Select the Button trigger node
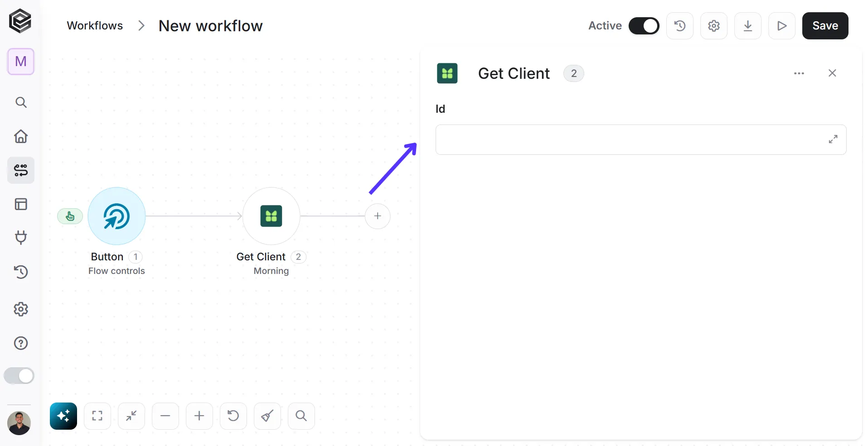Image resolution: width=868 pixels, height=446 pixels. tap(116, 216)
